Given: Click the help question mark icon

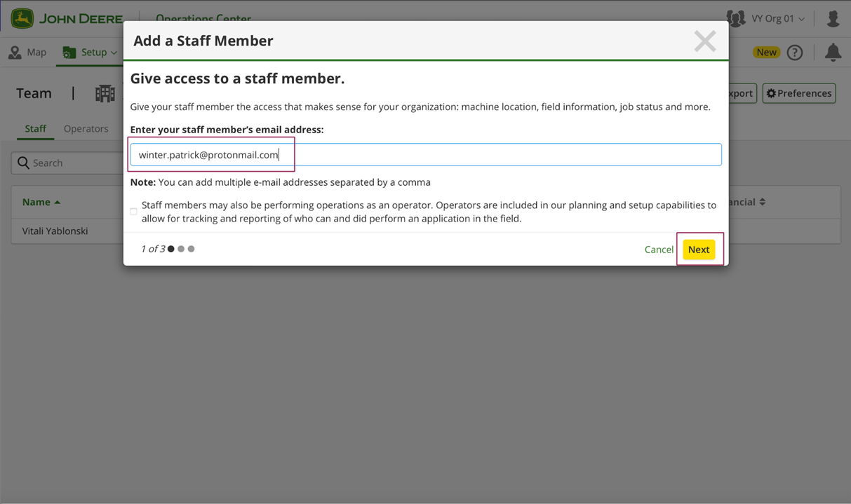Looking at the screenshot, I should (794, 53).
